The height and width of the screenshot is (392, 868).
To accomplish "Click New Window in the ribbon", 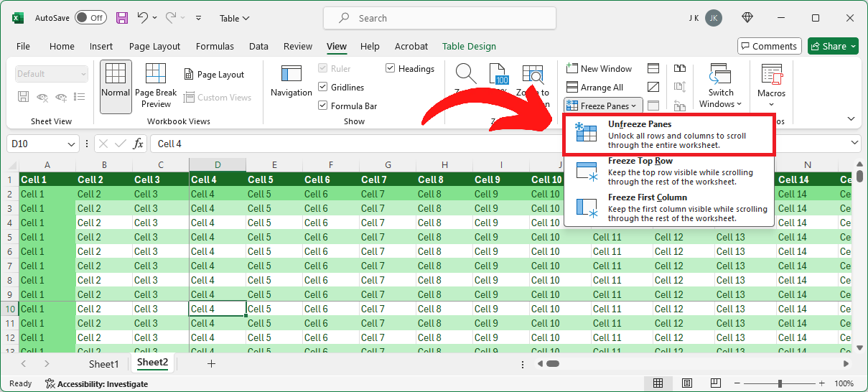I will point(599,69).
